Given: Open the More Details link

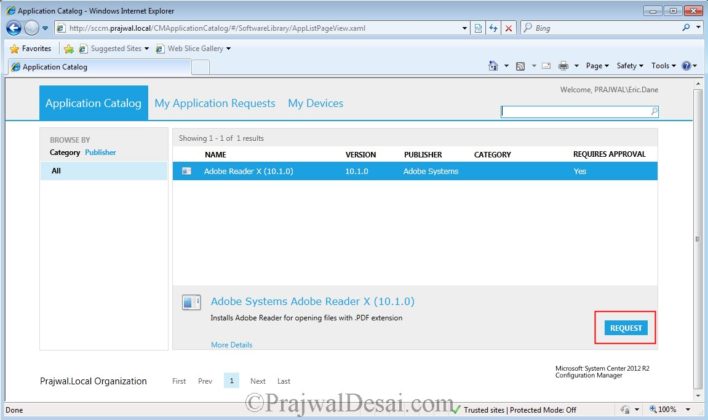Looking at the screenshot, I should (x=232, y=345).
